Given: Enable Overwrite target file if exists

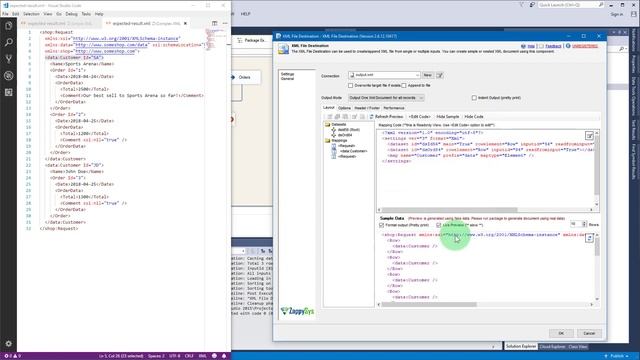Looking at the screenshot, I should pyautogui.click(x=351, y=86).
